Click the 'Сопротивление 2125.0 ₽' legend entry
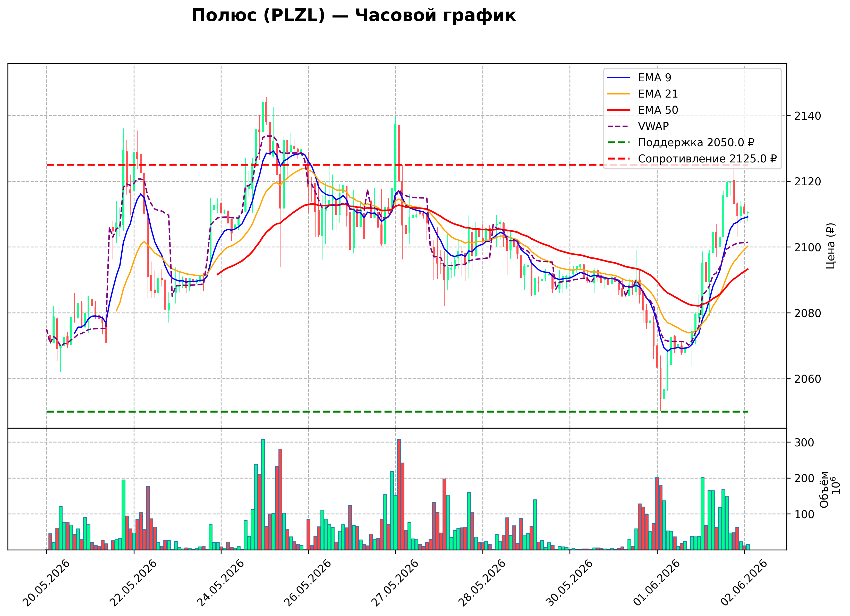 pyautogui.click(x=692, y=159)
